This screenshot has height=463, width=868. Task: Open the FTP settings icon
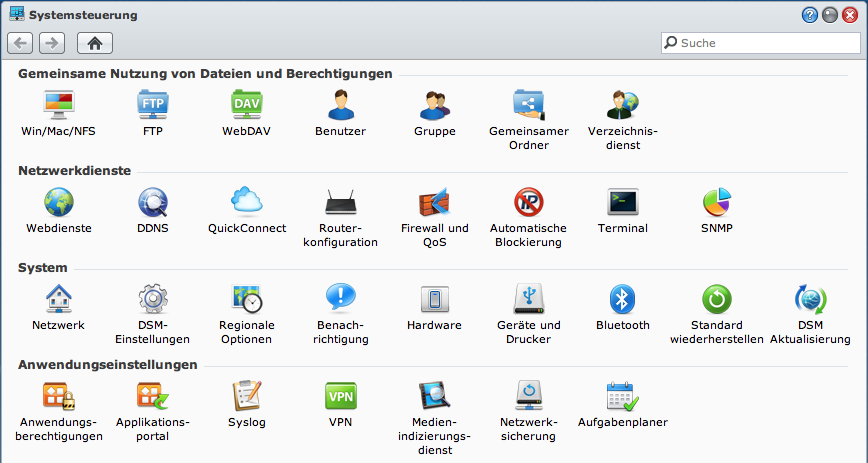click(153, 105)
